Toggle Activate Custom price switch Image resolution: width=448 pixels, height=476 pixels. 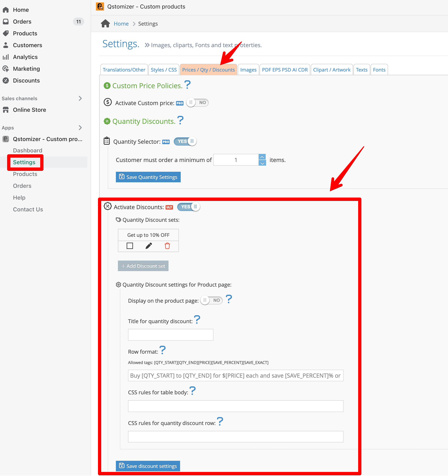[x=197, y=102]
